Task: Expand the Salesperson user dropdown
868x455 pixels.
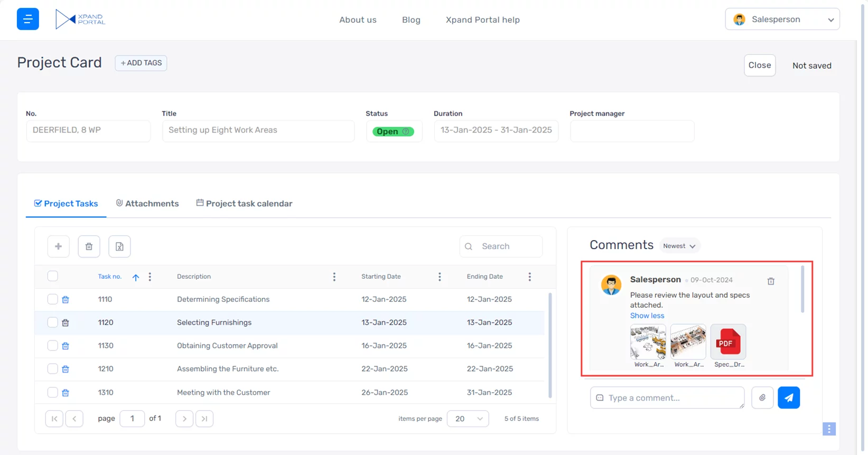Action: (x=782, y=20)
